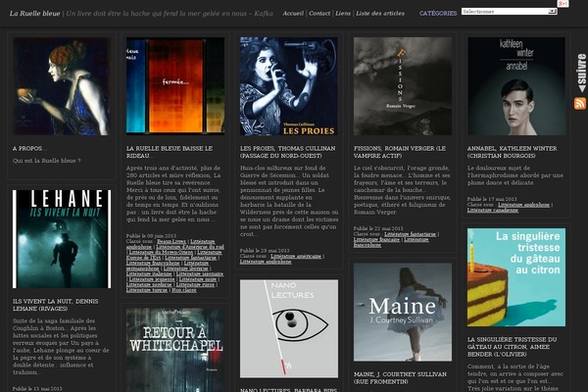The image size is (588, 392).
Task: Open the Les Proies book cover
Action: click(289, 86)
